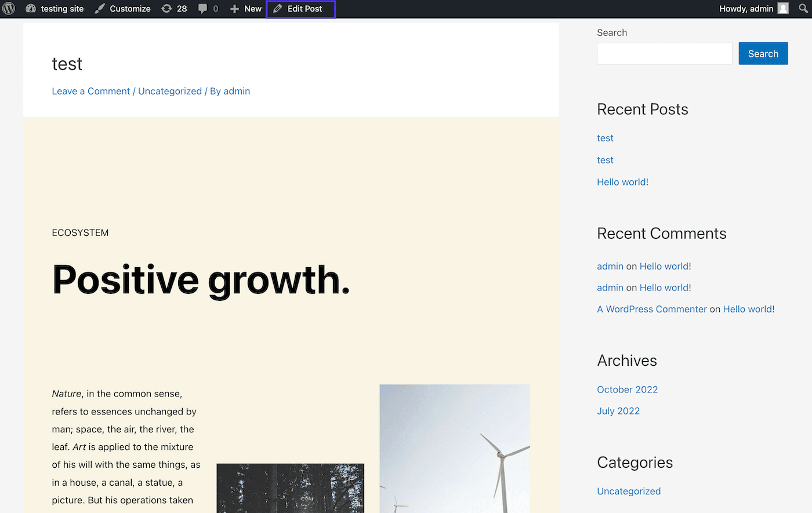Screen dimensions: 812x513
Task: Open Hello world! in Recent Posts
Action: click(x=622, y=182)
